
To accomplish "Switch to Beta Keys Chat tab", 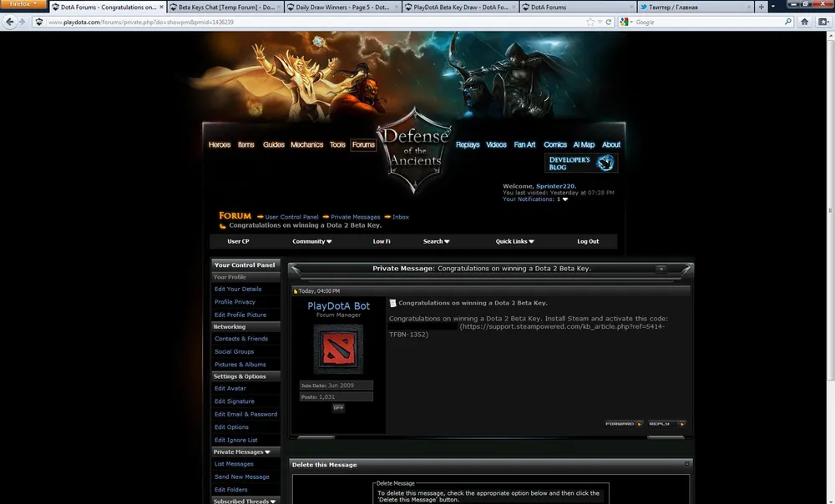I will [x=225, y=7].
